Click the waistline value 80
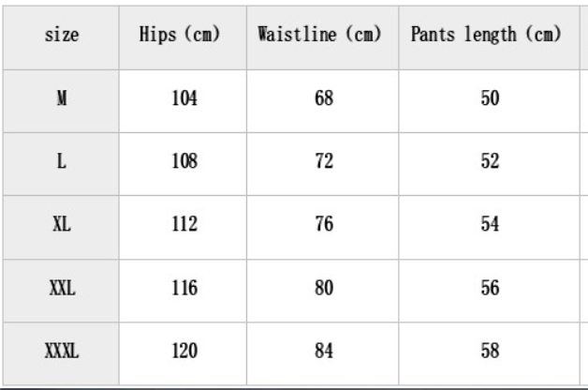Viewport: 588px width, 390px height. coord(321,288)
